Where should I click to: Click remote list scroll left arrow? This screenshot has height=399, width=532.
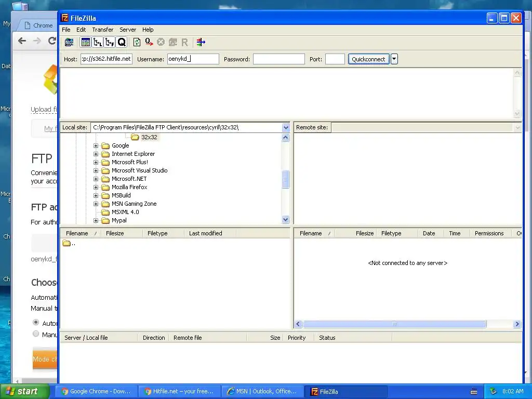coord(298,324)
